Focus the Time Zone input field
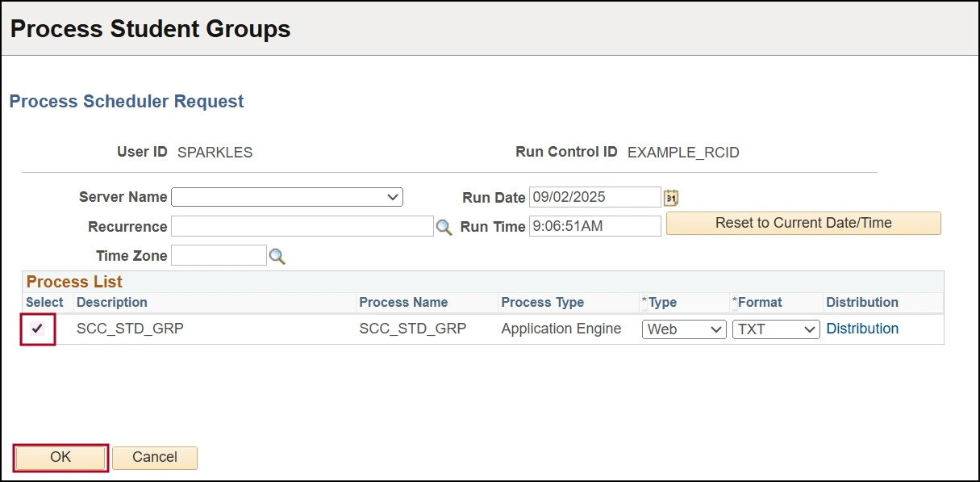 [219, 256]
